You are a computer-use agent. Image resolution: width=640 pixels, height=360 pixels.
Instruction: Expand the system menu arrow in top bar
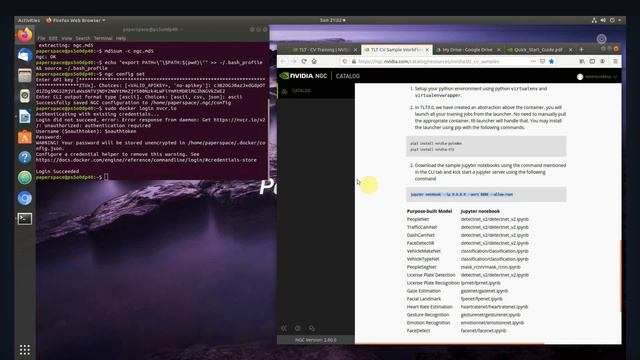[620, 20]
